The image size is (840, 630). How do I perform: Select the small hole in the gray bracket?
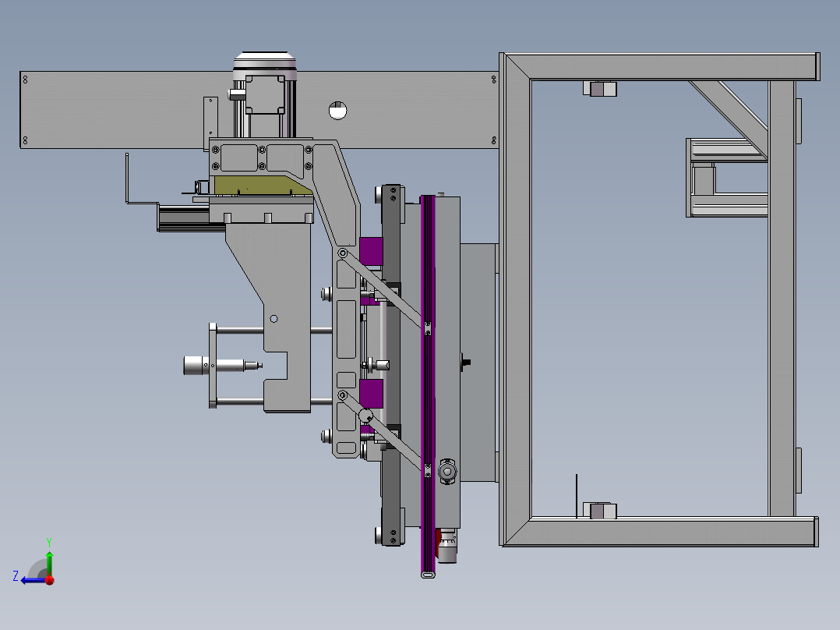point(274,319)
